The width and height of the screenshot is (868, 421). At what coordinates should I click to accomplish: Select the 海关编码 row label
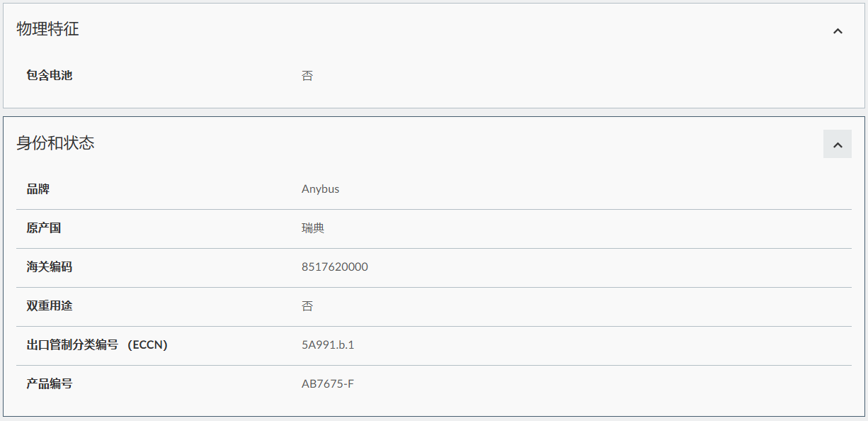click(x=50, y=267)
